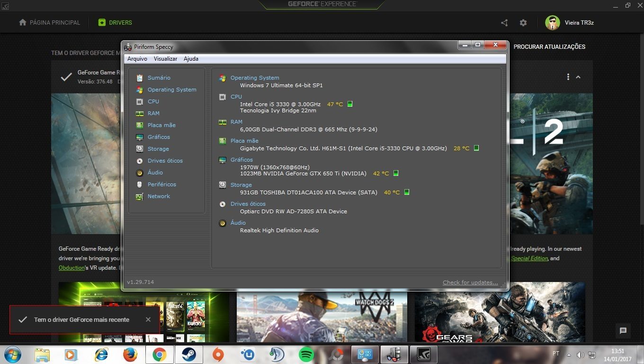The width and height of the screenshot is (644, 364).
Task: Switch to the Drivers tab
Action: click(115, 23)
